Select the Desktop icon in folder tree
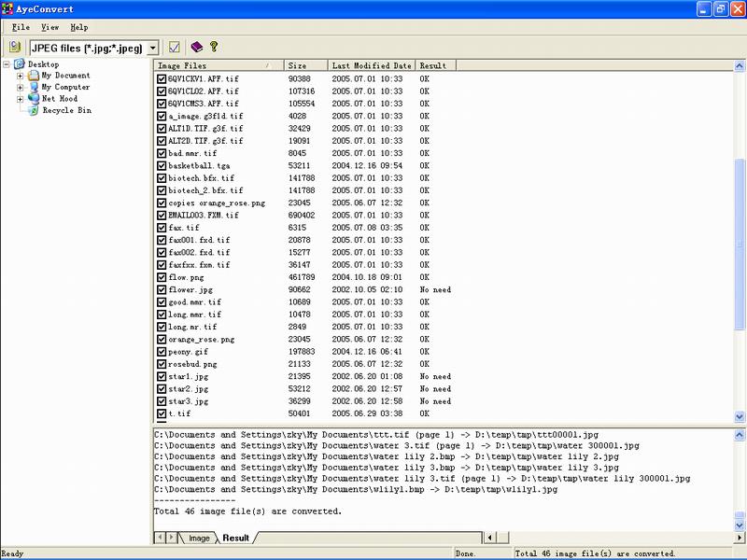 (20, 64)
